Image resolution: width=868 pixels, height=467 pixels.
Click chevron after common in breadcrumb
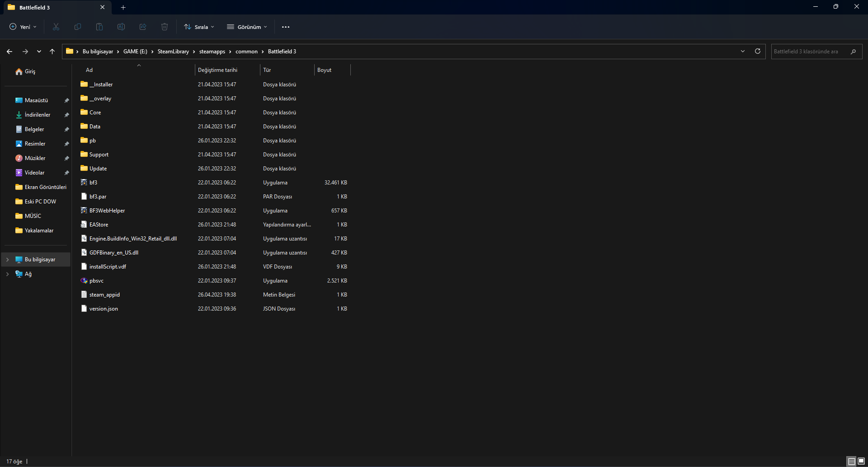coord(263,52)
